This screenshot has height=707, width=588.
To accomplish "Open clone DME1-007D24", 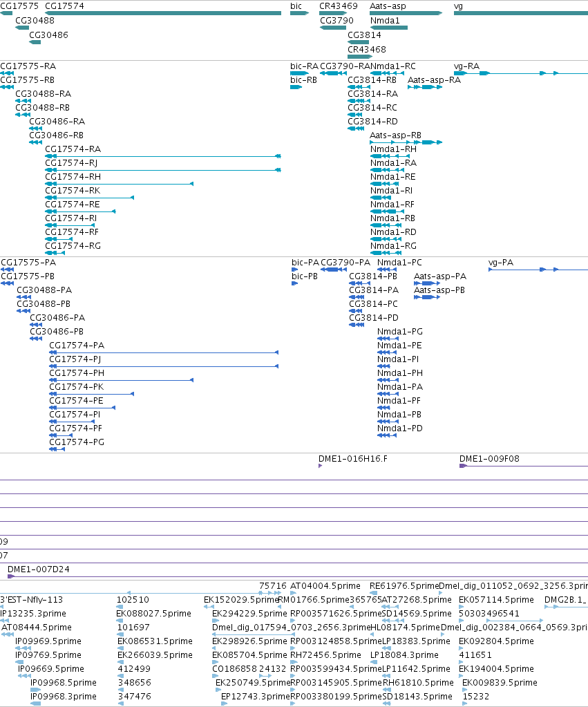I will [x=39, y=569].
